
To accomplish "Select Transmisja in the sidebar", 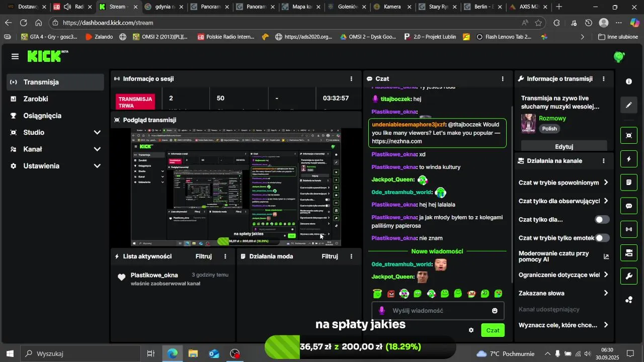I will pos(55,82).
